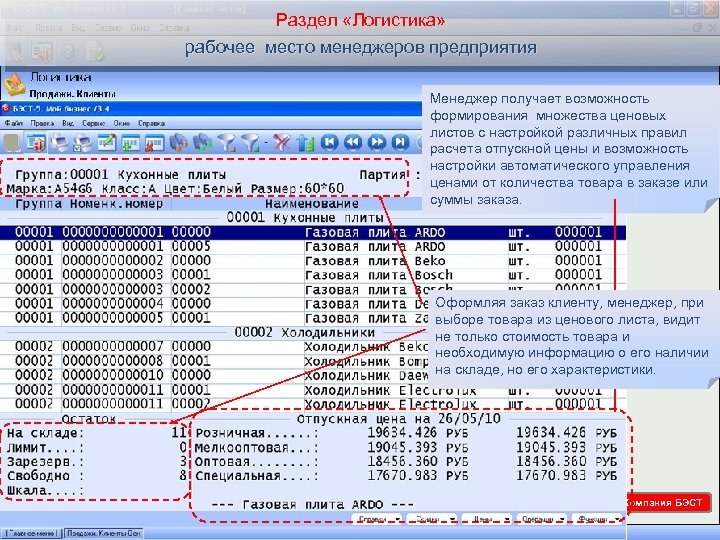This screenshot has width=720, height=540.
Task: Select row 0000000000007 Холодильник Beko
Action: click(214, 347)
